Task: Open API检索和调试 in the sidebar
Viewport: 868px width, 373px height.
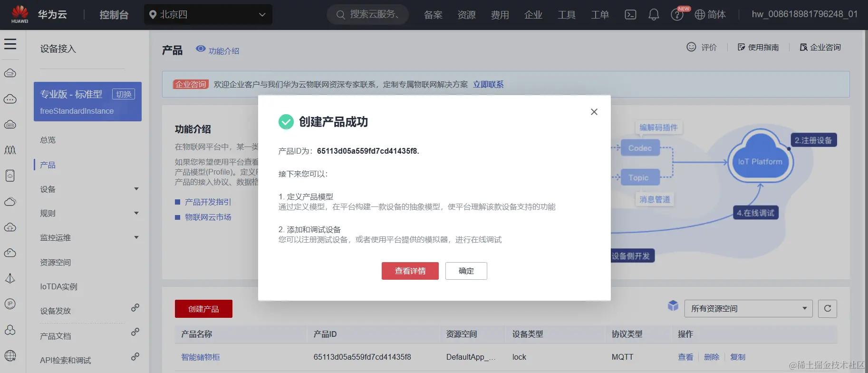Action: 65,360
